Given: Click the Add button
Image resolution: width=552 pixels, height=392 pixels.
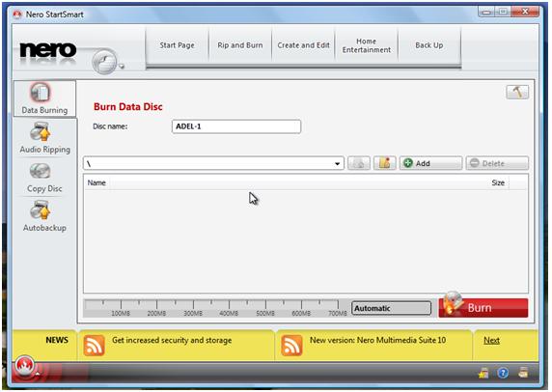Looking at the screenshot, I should pos(431,163).
